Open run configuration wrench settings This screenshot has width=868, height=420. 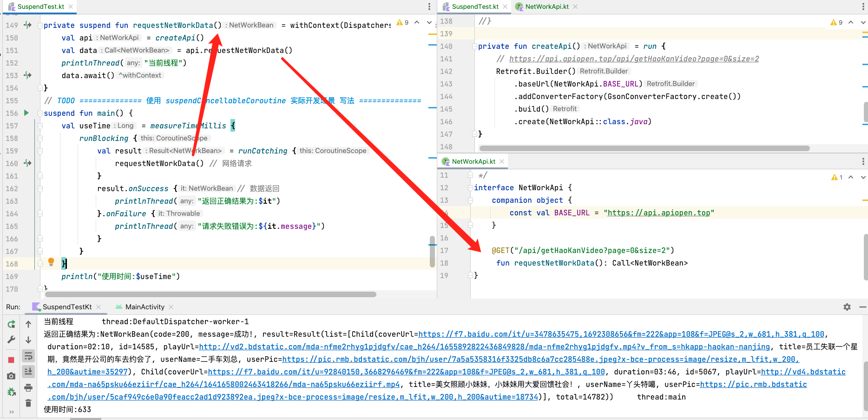point(11,340)
